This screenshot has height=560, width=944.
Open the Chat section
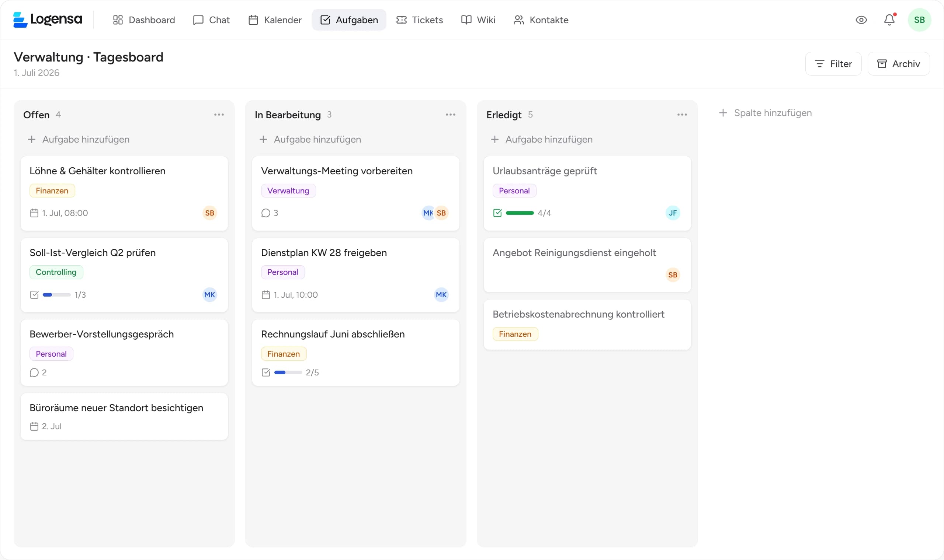[211, 20]
